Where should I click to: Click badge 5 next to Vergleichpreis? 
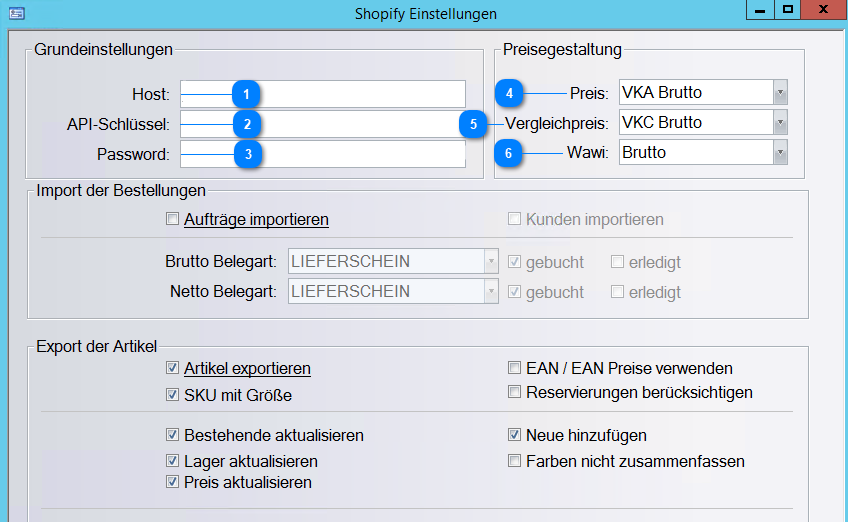click(473, 124)
